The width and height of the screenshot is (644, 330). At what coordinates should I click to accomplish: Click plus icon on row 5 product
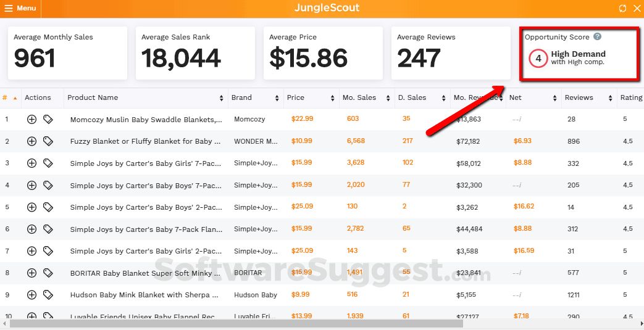pos(31,207)
